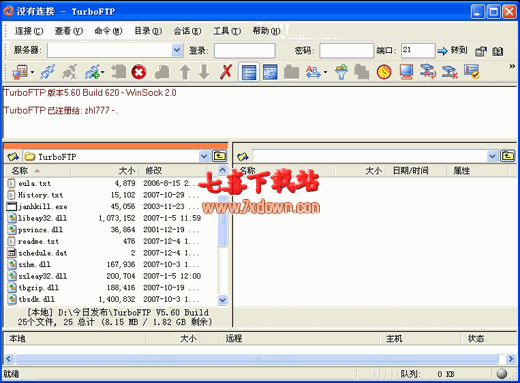Image resolution: width=520 pixels, height=383 pixels.
Task: Click the address book icon
Action: coord(498,51)
